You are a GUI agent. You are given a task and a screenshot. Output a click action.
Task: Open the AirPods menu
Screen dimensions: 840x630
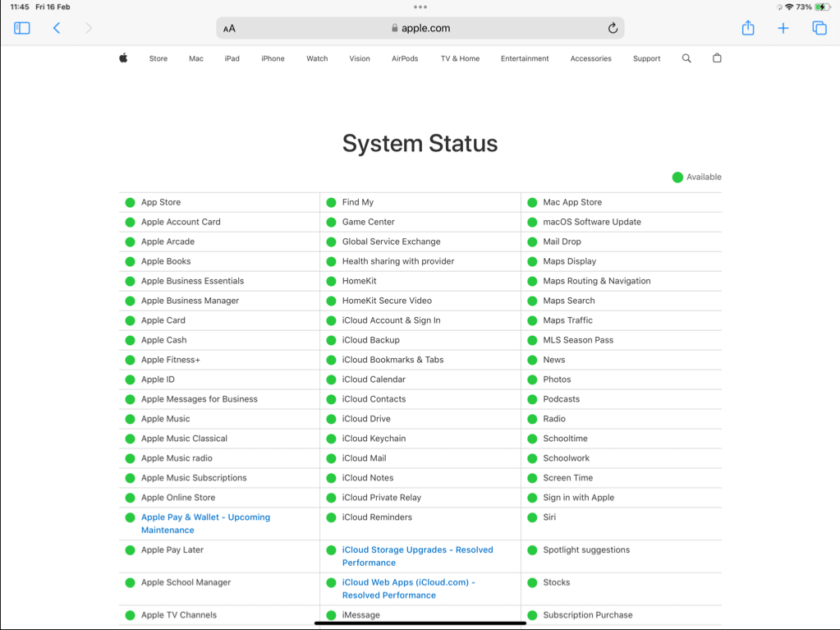click(x=405, y=58)
